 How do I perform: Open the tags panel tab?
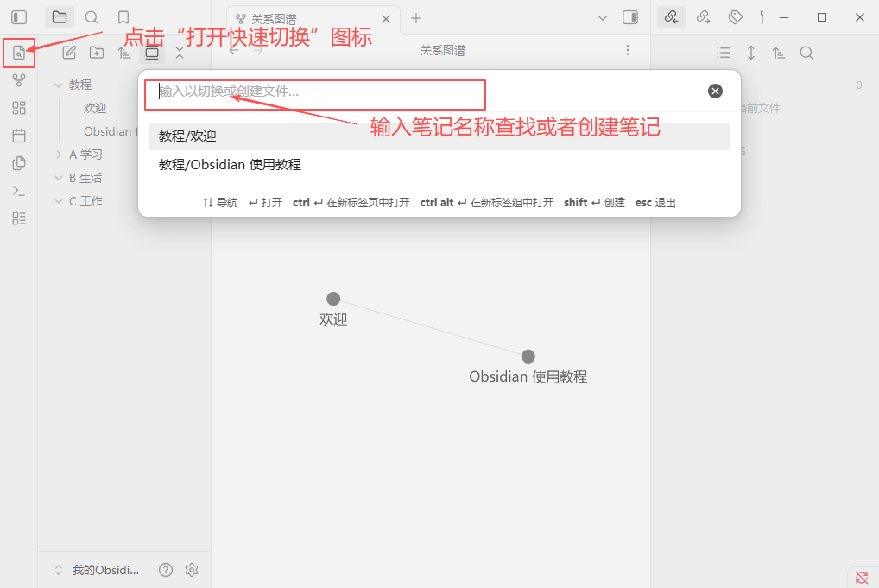pos(735,17)
